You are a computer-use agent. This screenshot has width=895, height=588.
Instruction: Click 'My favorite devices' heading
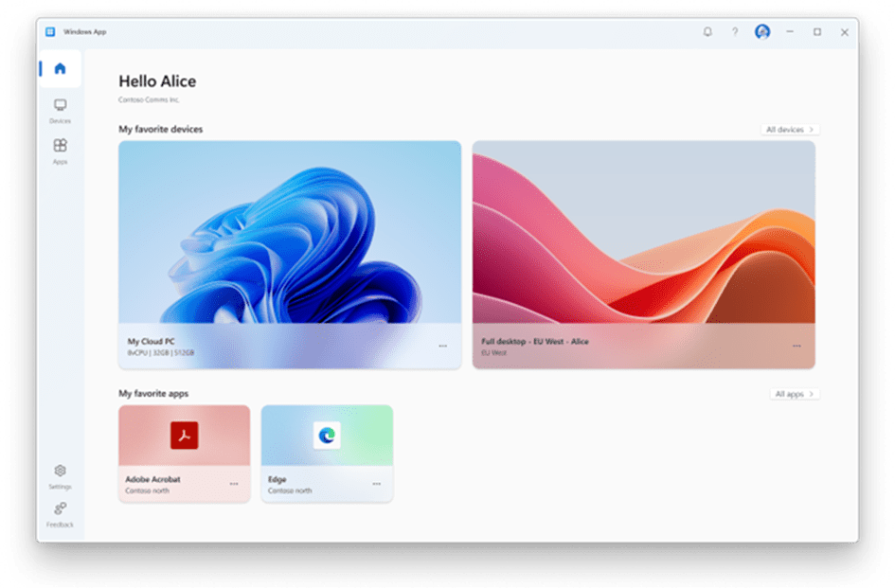(161, 130)
